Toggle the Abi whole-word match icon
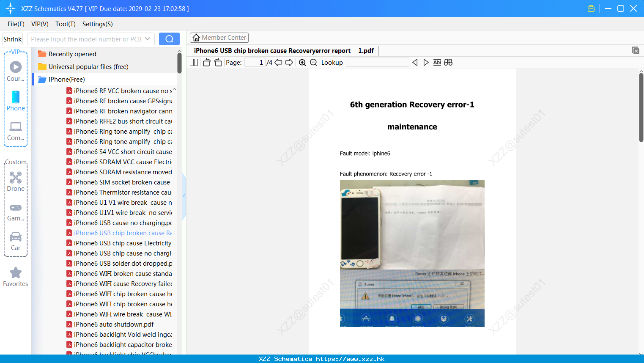644x363 pixels. coord(437,63)
